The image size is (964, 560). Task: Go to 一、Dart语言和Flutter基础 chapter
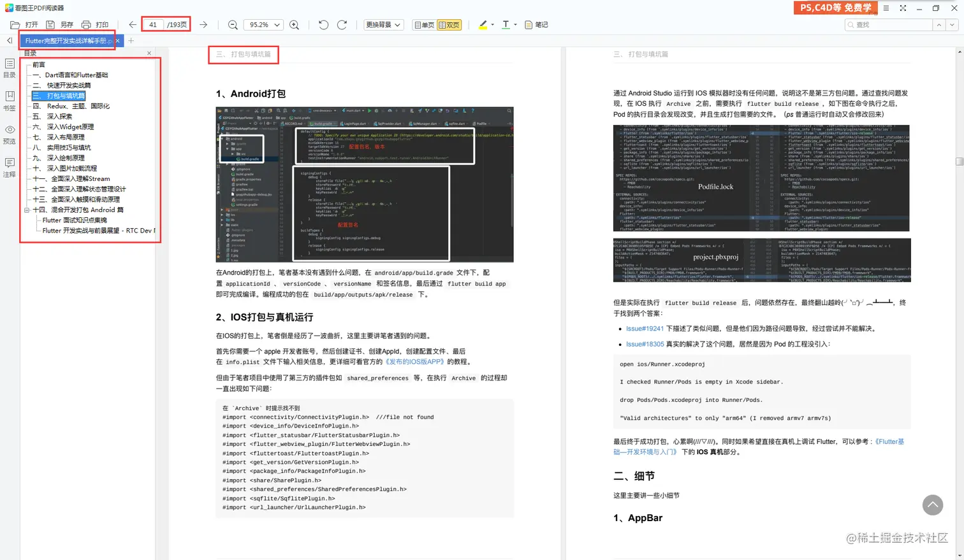(70, 75)
